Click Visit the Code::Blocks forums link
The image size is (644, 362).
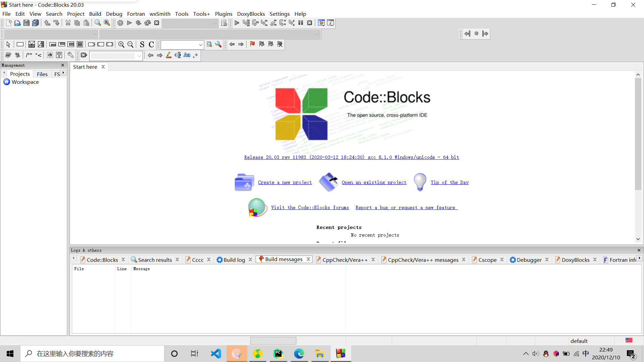[310, 207]
